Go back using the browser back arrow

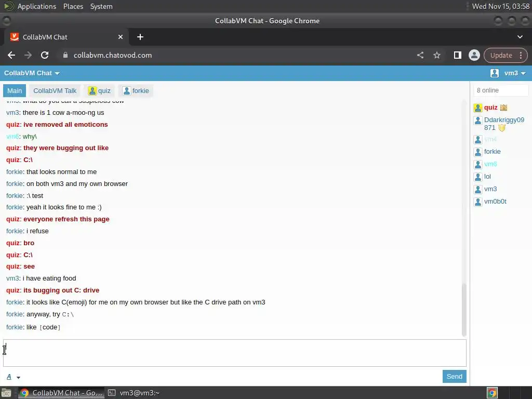(x=11, y=55)
